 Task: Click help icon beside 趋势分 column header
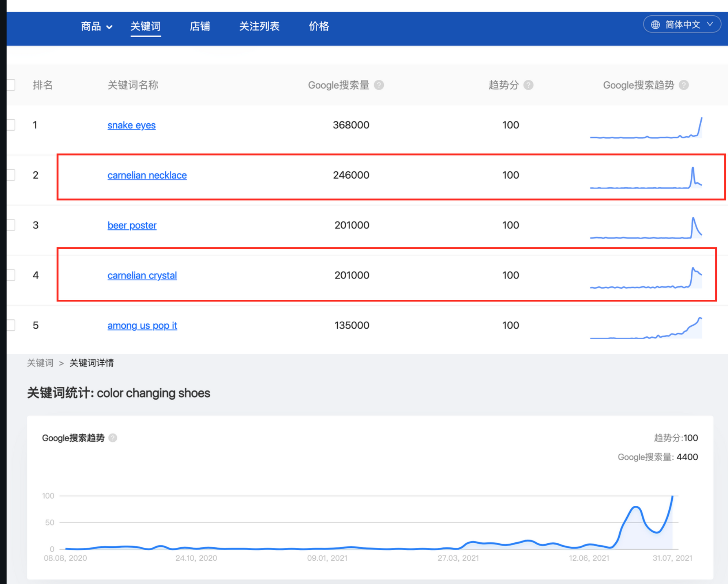point(528,85)
